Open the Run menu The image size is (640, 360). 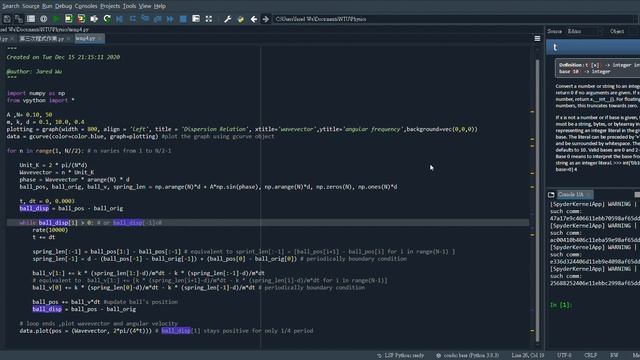[x=47, y=6]
